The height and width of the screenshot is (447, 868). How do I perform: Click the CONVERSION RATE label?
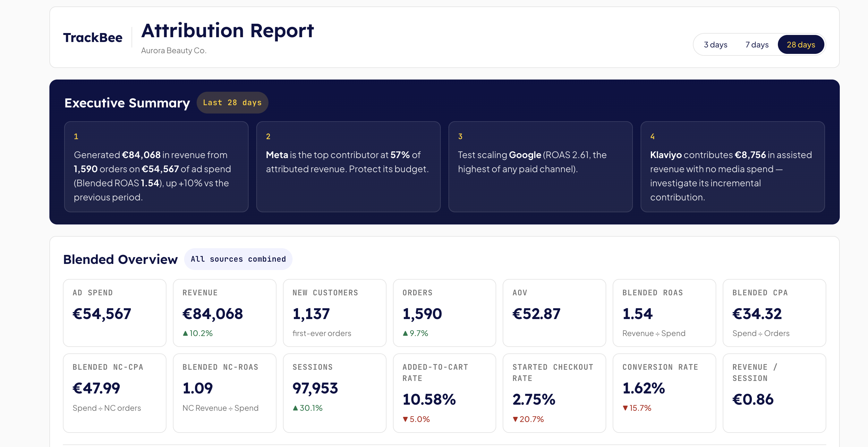click(660, 367)
